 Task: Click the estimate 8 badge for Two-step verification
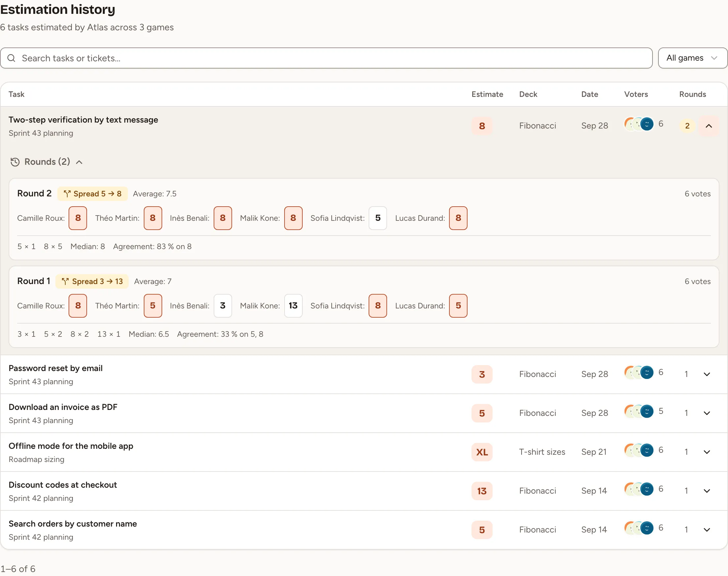point(482,126)
